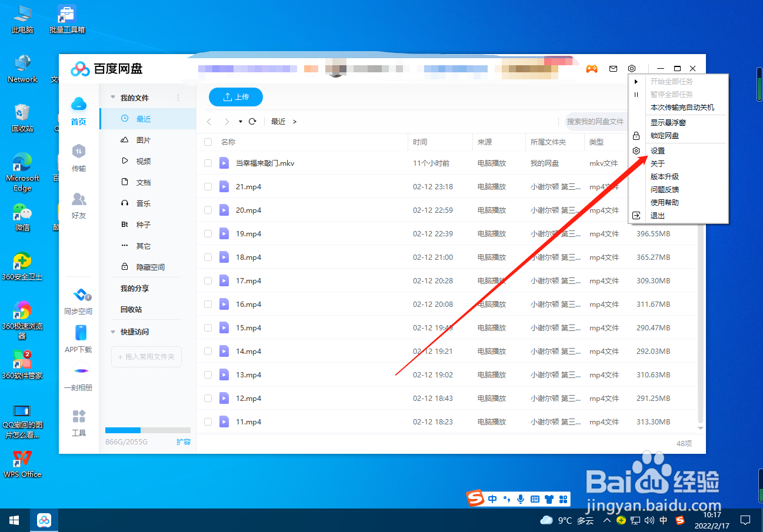The image size is (763, 532).
Task: Click the game controller icon in title bar
Action: (592, 68)
